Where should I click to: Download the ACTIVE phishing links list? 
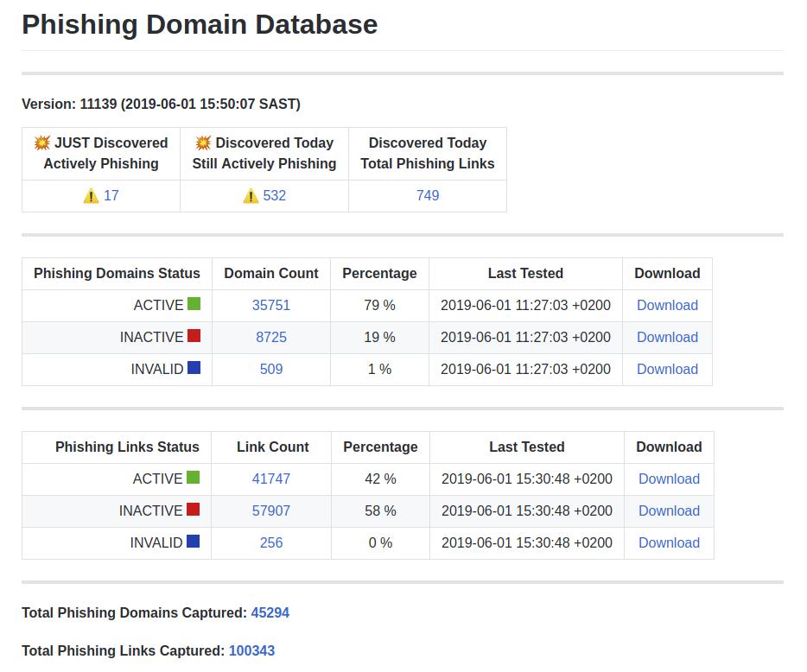click(x=669, y=479)
